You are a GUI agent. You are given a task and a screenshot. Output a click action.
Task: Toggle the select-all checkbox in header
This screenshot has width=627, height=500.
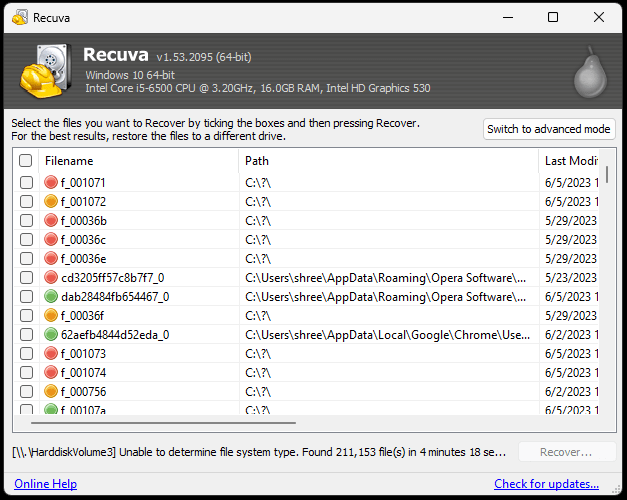tap(26, 161)
